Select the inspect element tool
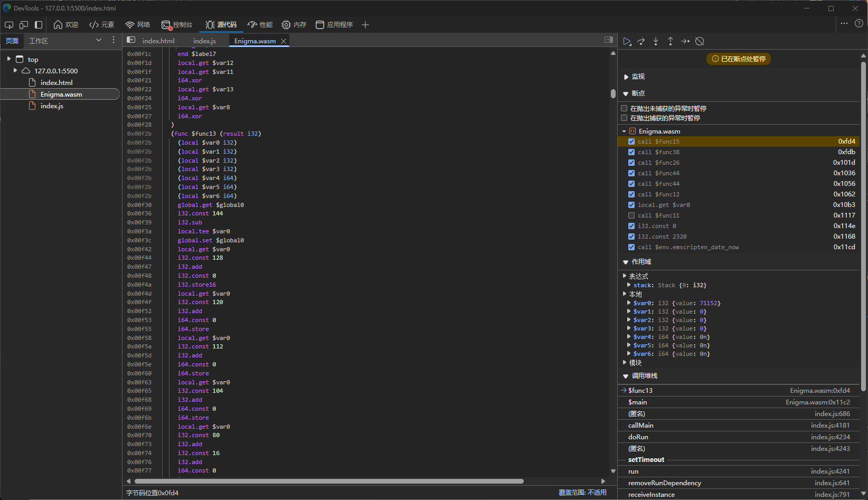The width and height of the screenshot is (868, 500). point(9,25)
